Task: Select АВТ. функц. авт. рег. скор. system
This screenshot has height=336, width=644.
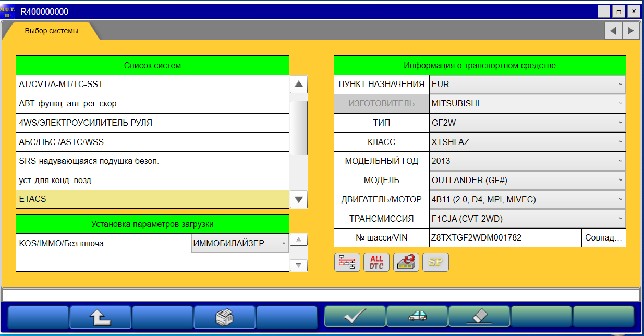Action: 152,104
